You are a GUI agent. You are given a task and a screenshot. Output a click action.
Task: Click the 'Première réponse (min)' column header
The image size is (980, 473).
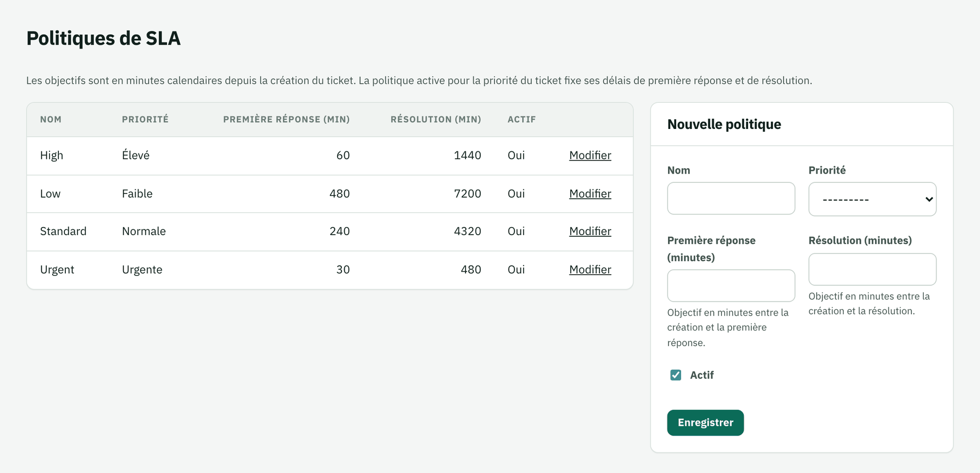point(286,119)
